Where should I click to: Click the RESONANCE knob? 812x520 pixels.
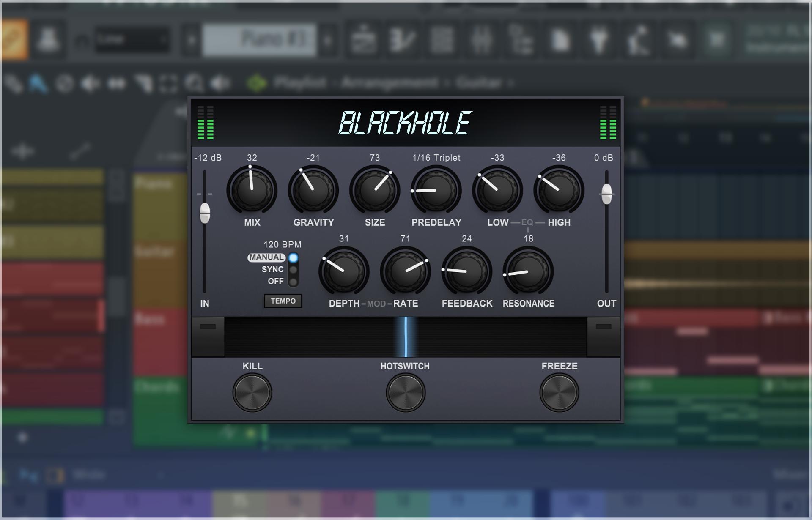[528, 271]
